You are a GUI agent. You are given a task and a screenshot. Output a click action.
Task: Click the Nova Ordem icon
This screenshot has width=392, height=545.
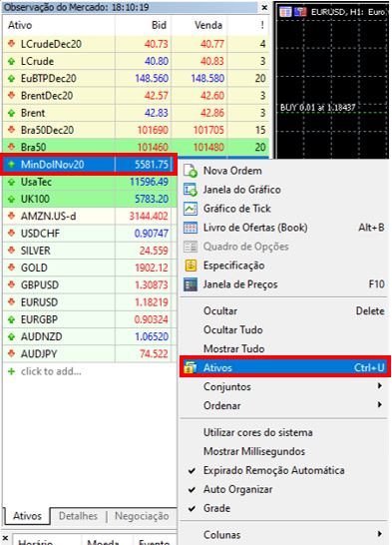pyautogui.click(x=191, y=171)
